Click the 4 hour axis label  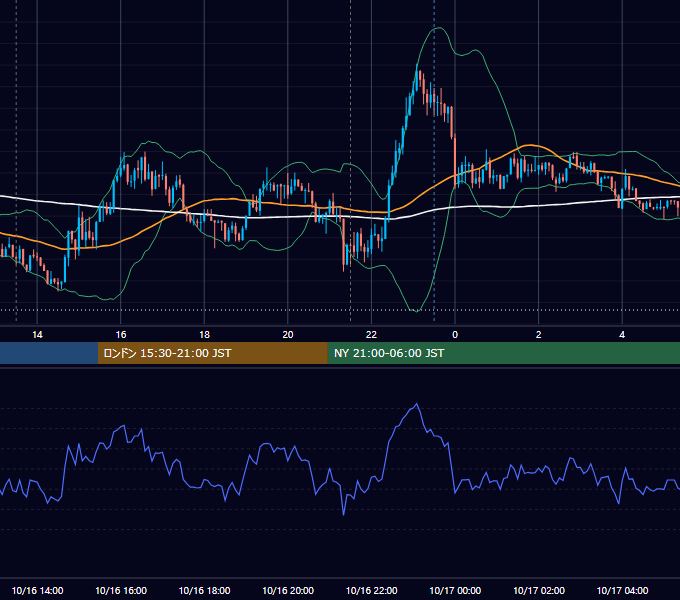pos(622,335)
